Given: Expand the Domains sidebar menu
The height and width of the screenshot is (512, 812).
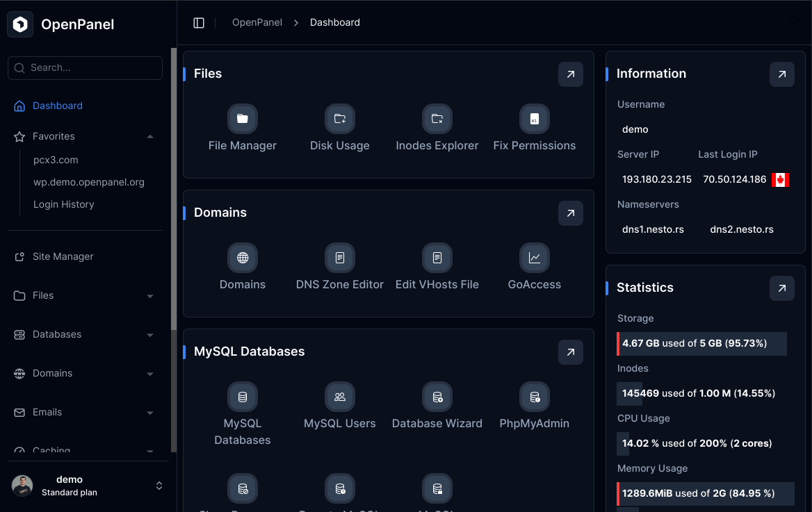Looking at the screenshot, I should coord(150,374).
